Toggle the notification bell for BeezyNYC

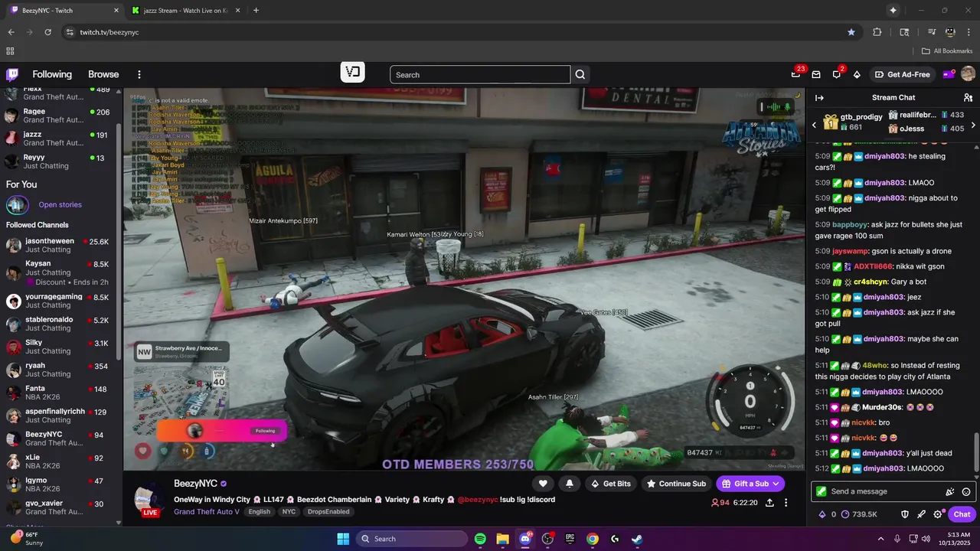(569, 484)
